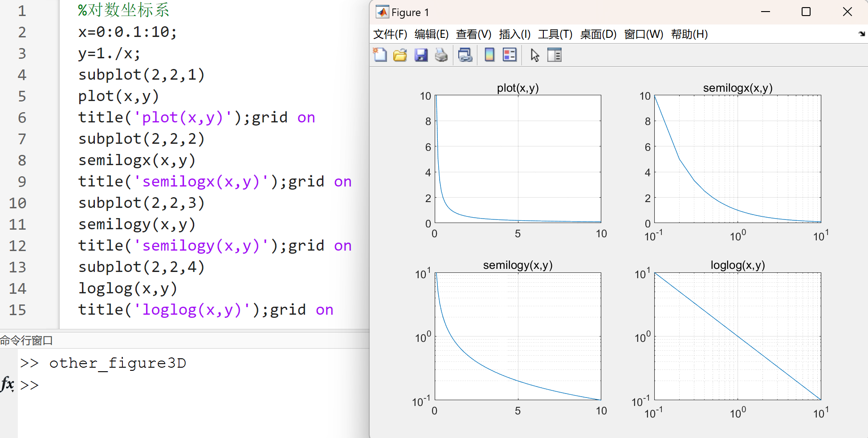Click code line semilogy(x,y) on line 11

(137, 224)
